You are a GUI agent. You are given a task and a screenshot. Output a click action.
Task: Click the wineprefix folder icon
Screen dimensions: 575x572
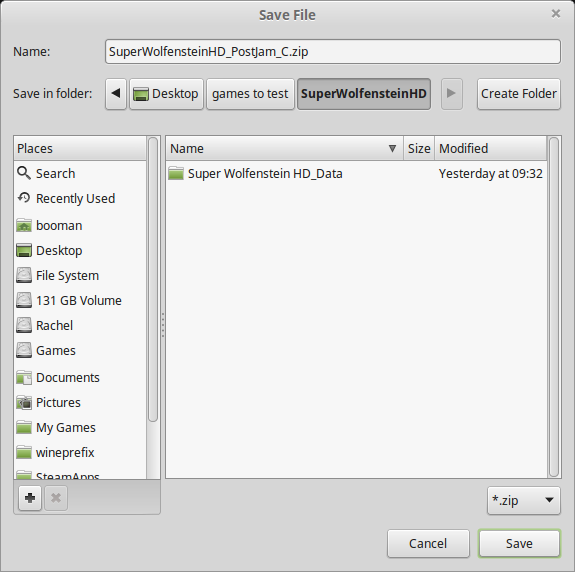pyautogui.click(x=24, y=452)
